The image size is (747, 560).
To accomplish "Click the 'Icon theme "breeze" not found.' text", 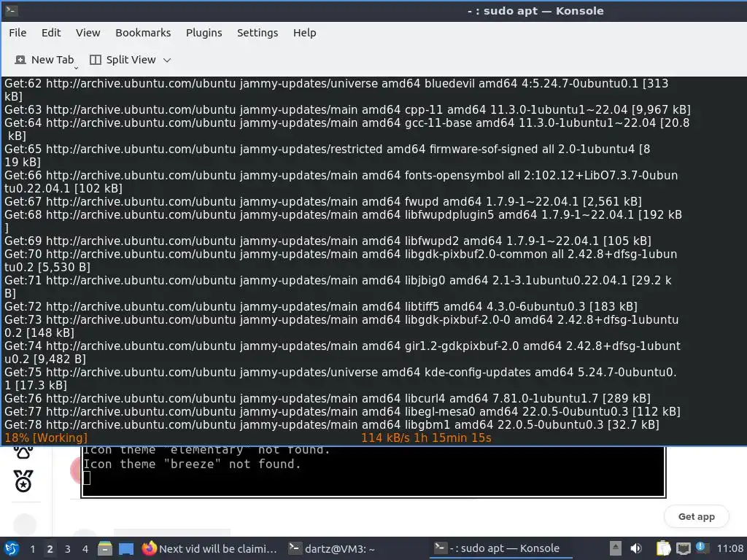I will 192,464.
